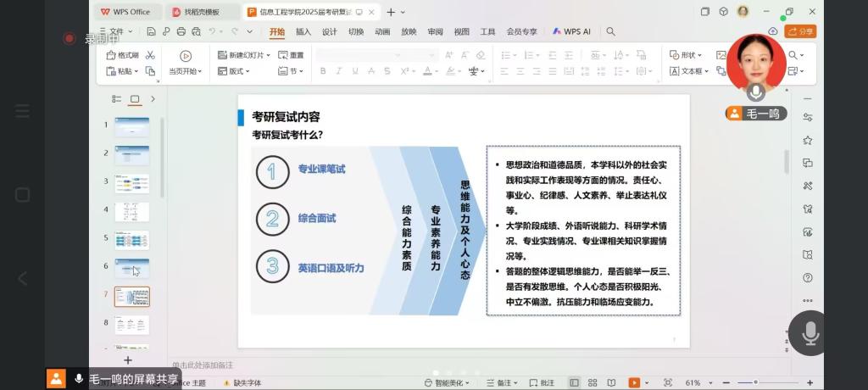Switch to the Insert (插入) ribbon tab

(x=303, y=32)
